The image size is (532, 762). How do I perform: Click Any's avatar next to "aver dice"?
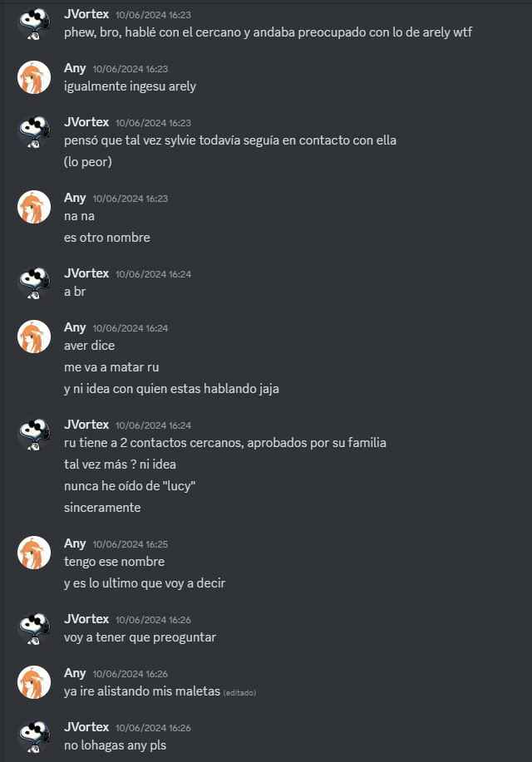pyautogui.click(x=34, y=337)
